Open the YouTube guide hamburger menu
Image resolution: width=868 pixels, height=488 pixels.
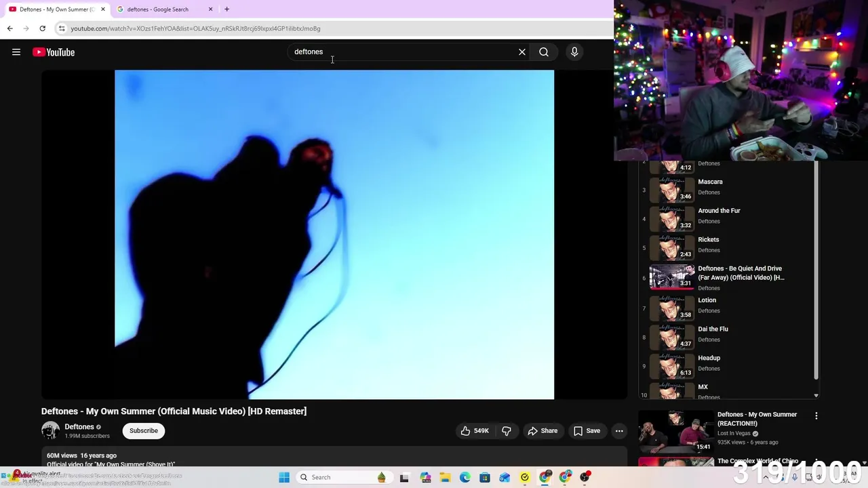tap(16, 52)
